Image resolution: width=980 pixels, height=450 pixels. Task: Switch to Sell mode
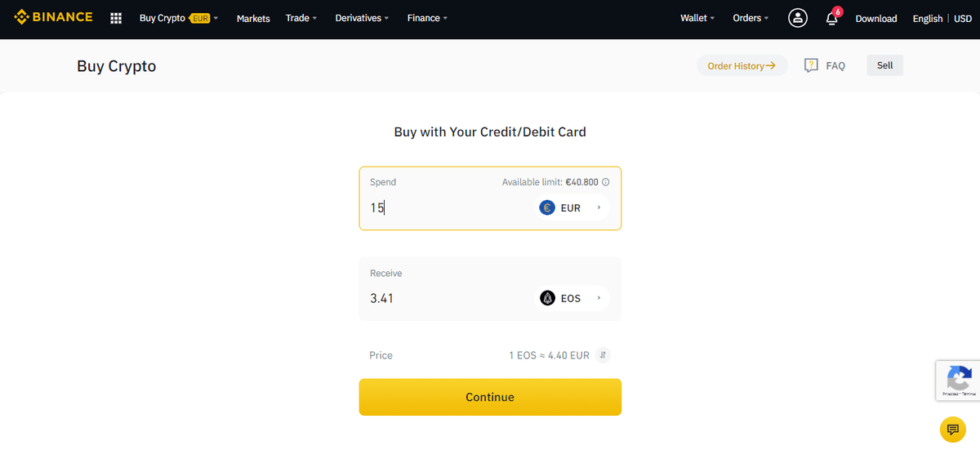coord(884,65)
